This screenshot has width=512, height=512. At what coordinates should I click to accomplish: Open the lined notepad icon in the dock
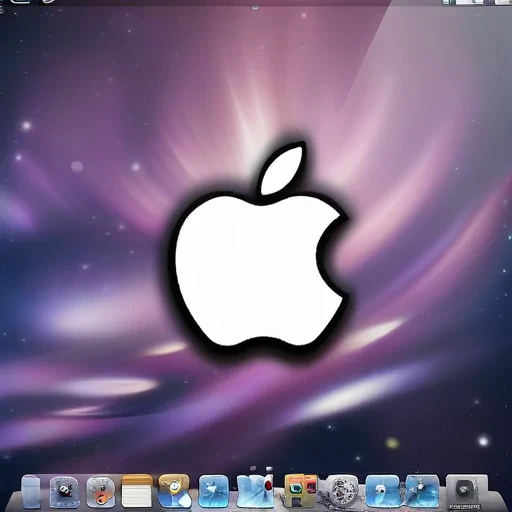pyautogui.click(x=137, y=491)
